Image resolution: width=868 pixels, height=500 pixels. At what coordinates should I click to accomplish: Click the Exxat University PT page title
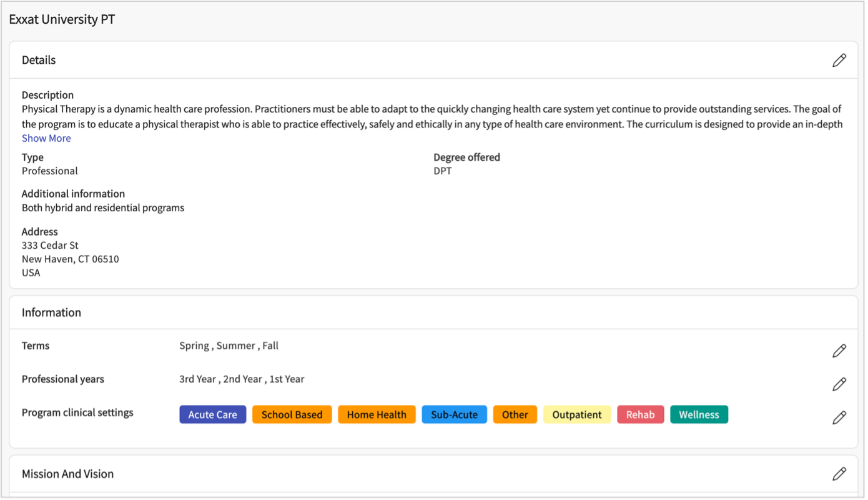(62, 19)
